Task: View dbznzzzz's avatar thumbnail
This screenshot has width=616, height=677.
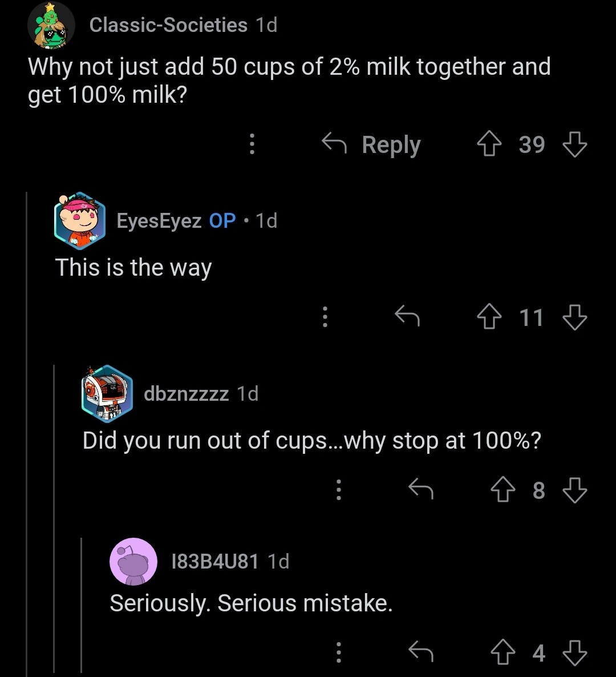Action: 107,392
